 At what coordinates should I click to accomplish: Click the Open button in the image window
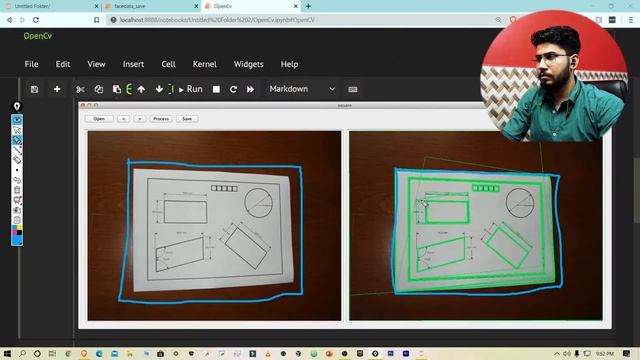[99, 119]
